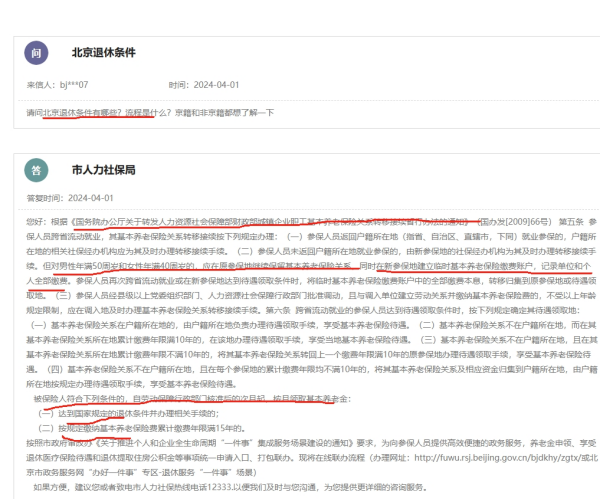Image resolution: width=600 pixels, height=499 pixels.
Task: Click the greeting 您好: 根据 at the start of the reply
Action: coord(47,222)
